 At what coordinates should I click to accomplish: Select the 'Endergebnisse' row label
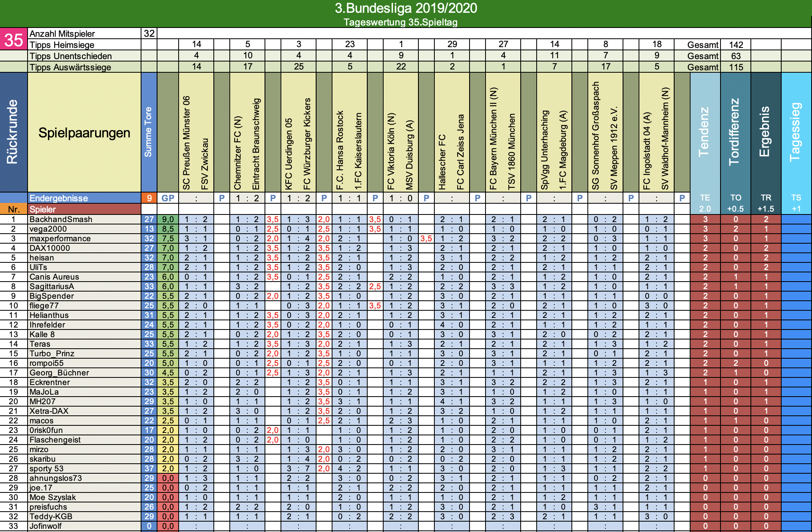point(59,198)
